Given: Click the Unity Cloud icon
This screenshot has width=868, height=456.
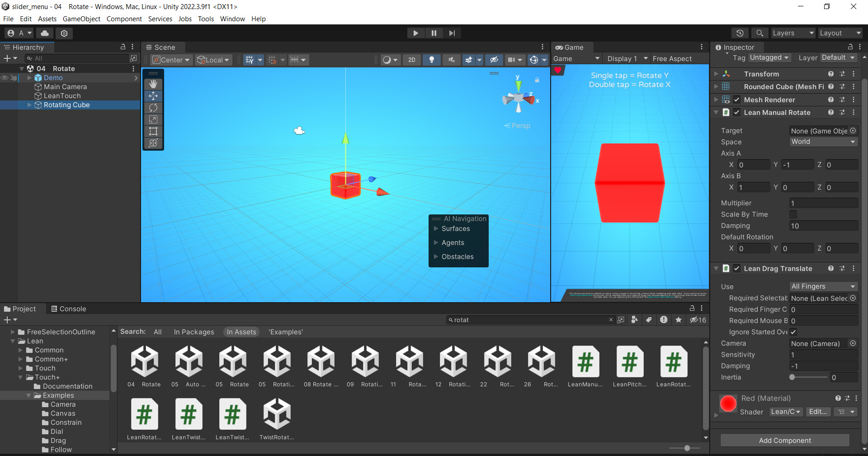Looking at the screenshot, I should [x=44, y=33].
